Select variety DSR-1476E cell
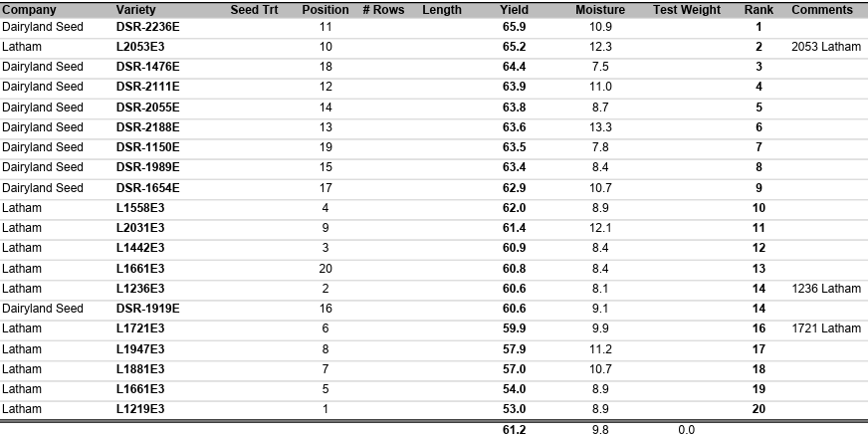This screenshot has height=436, width=868. click(147, 67)
